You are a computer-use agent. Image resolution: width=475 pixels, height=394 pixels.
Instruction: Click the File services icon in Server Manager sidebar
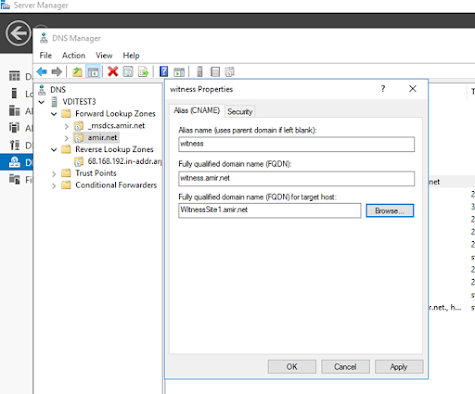14,179
